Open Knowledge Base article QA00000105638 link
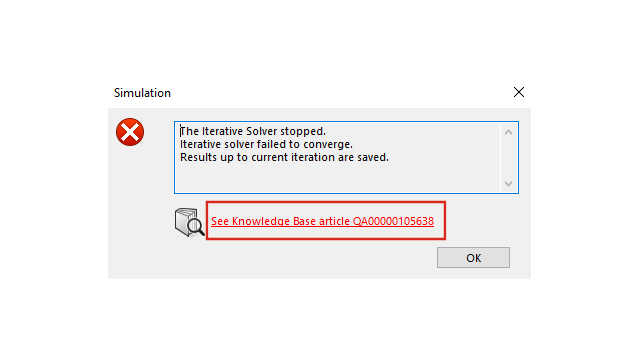This screenshot has height=360, width=640. (322, 221)
